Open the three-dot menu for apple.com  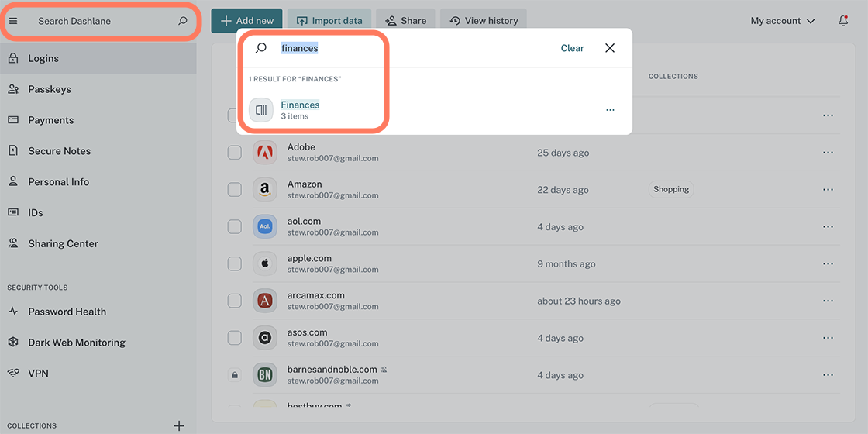(828, 264)
